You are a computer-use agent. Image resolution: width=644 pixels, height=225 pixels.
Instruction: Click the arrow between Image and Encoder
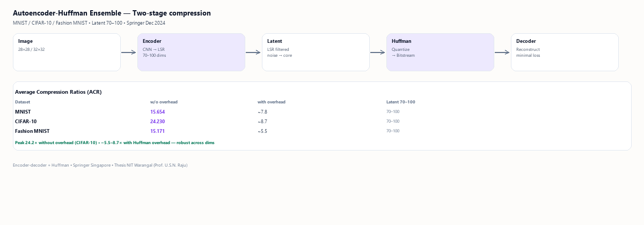(x=129, y=52)
